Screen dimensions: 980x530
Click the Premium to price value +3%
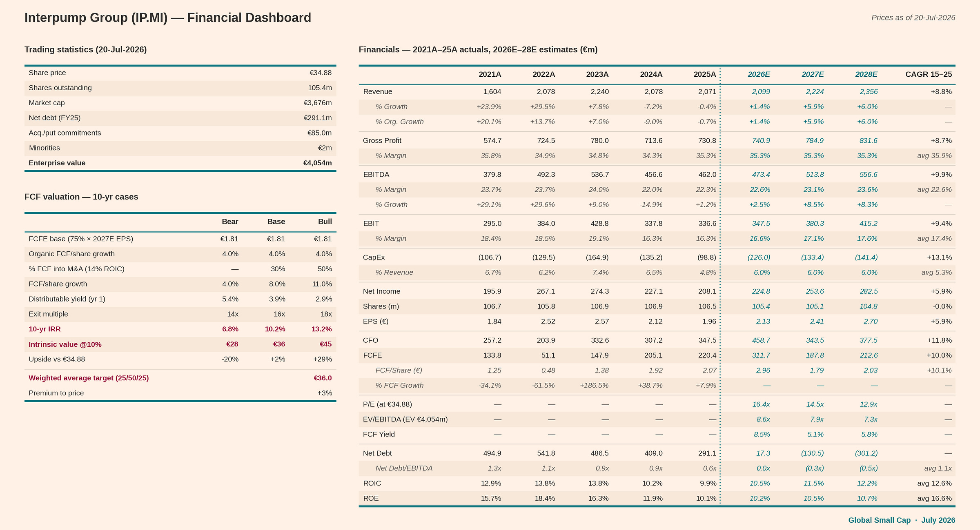(x=325, y=394)
